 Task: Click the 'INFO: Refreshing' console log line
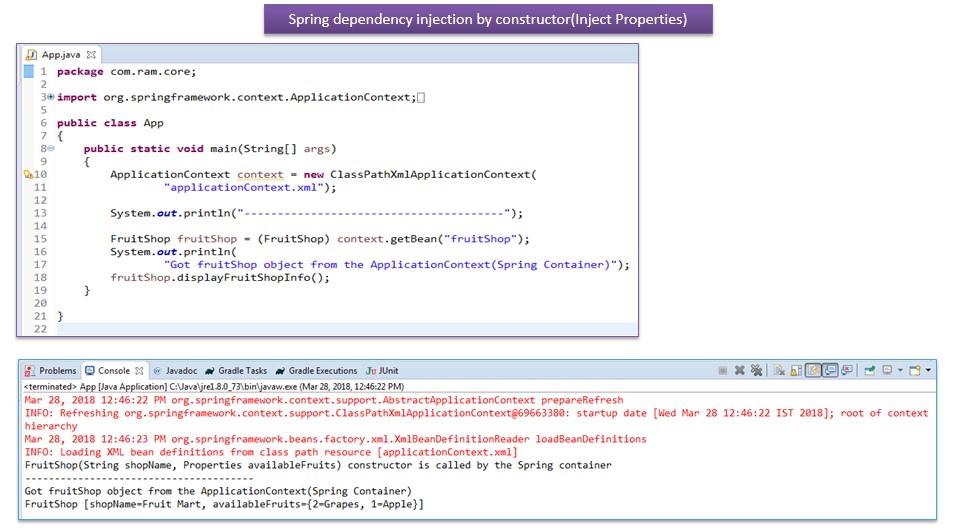pyautogui.click(x=476, y=420)
